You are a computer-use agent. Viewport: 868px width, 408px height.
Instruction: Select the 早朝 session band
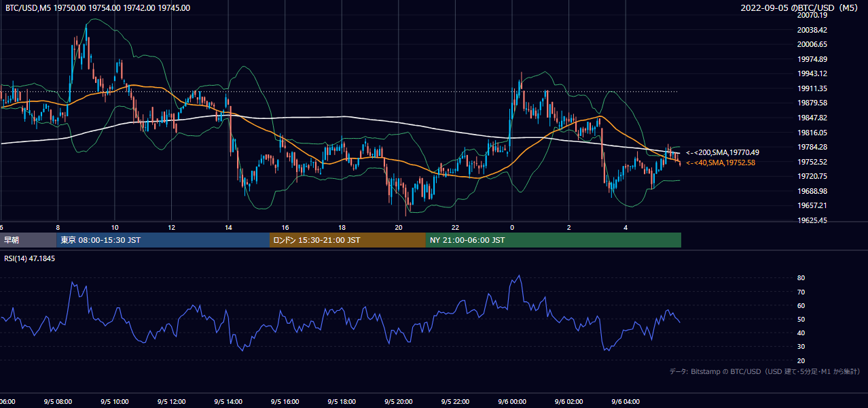click(28, 240)
